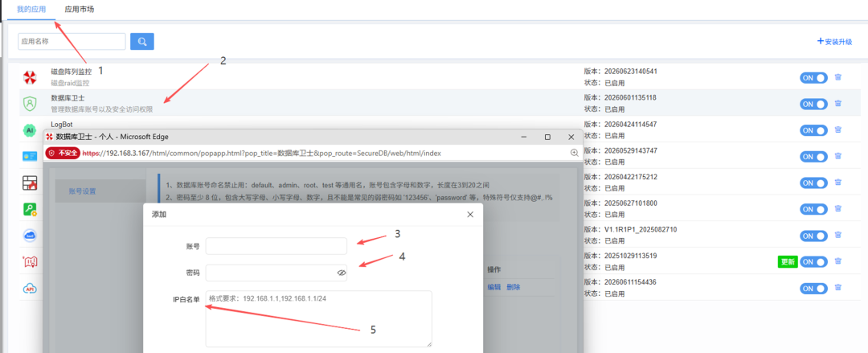Click the 编辑 link in the 操作 column
The height and width of the screenshot is (353, 868).
493,287
